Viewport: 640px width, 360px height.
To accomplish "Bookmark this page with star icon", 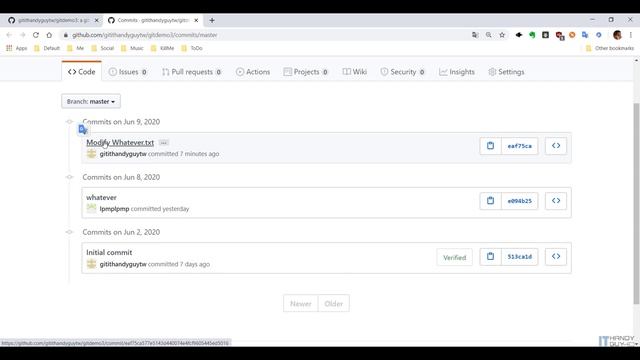I will (502, 35).
